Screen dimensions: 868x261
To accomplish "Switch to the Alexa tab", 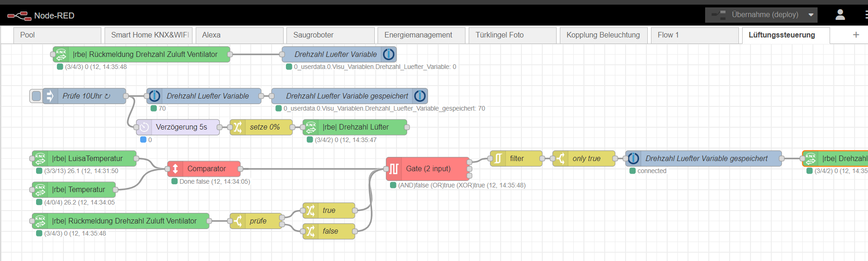I will click(x=239, y=35).
